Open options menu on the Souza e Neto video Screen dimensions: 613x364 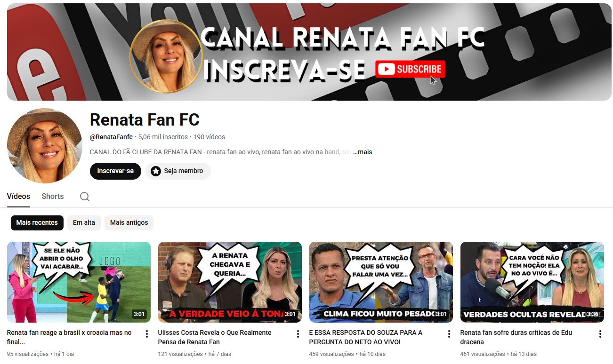click(x=449, y=333)
